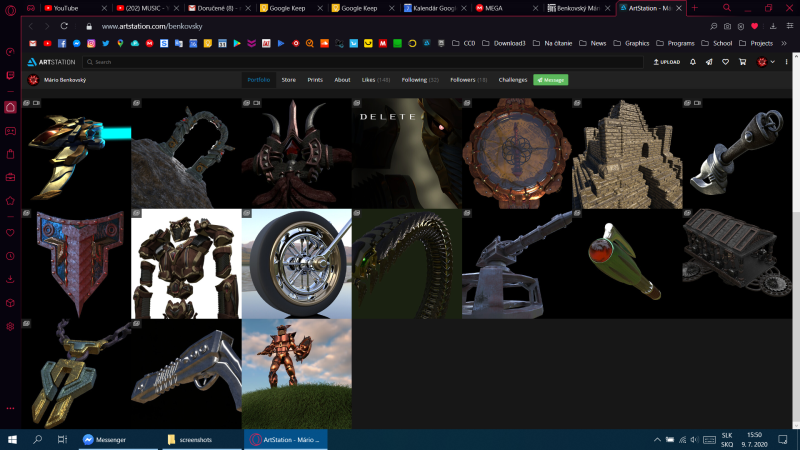This screenshot has height=450, width=800.
Task: Open a new browser tab
Action: 694,8
